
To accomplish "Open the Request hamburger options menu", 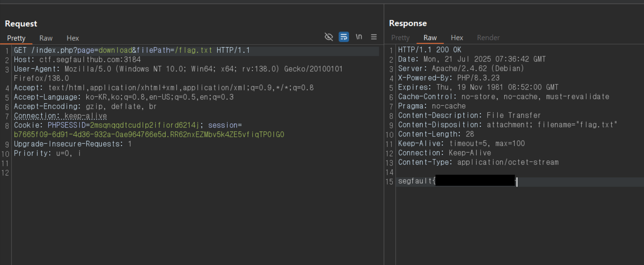I will (x=374, y=37).
